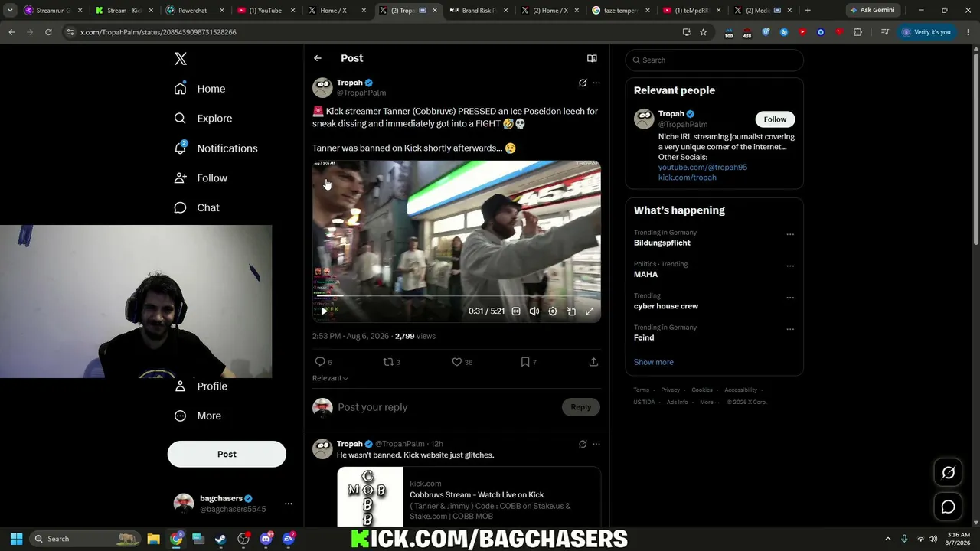
Task: Open Home in the X sidebar
Action: (x=200, y=89)
